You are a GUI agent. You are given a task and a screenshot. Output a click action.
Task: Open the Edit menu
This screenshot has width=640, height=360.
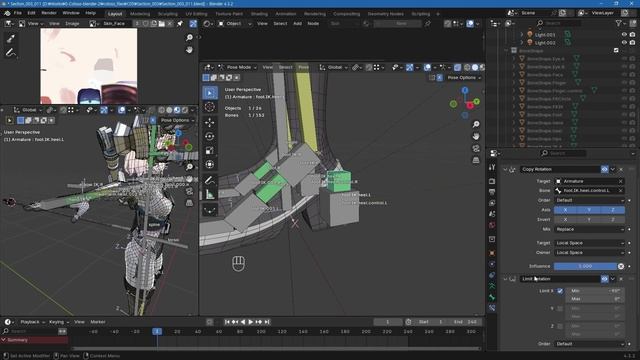tap(31, 13)
